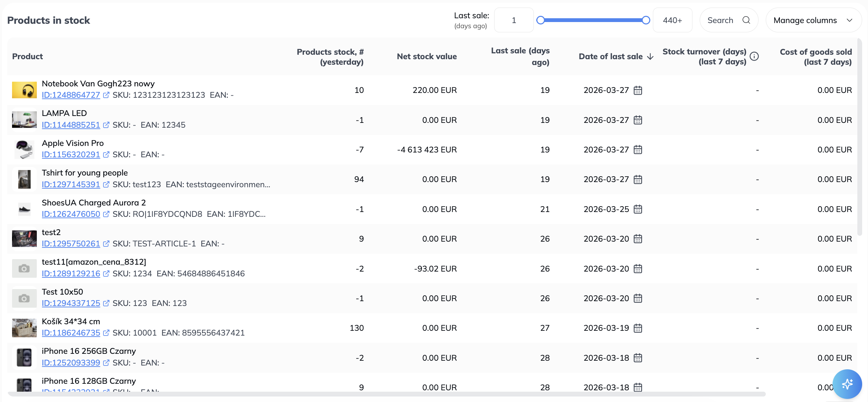Open external link icon beside ID:1289129216

click(x=106, y=274)
